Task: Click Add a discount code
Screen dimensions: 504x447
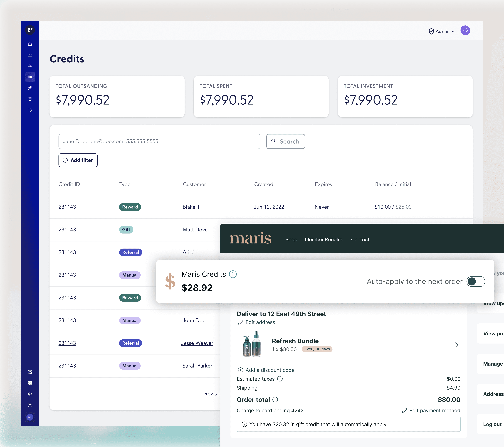Action: 266,370
